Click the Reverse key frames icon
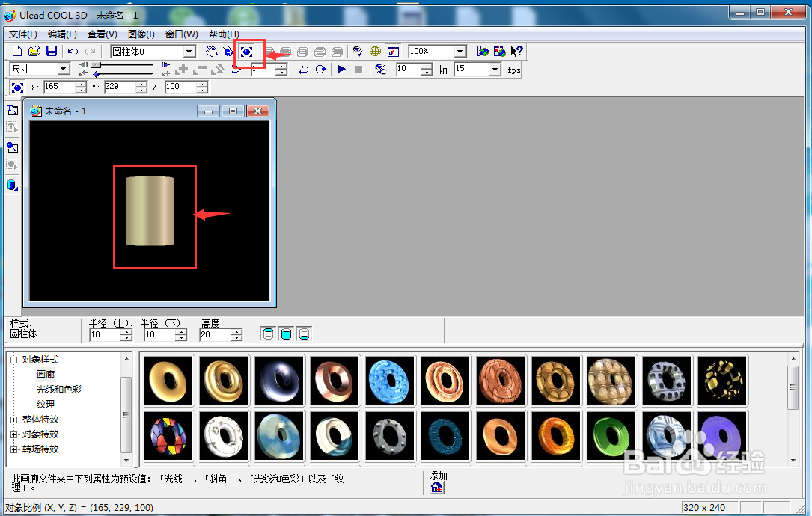 [218, 68]
